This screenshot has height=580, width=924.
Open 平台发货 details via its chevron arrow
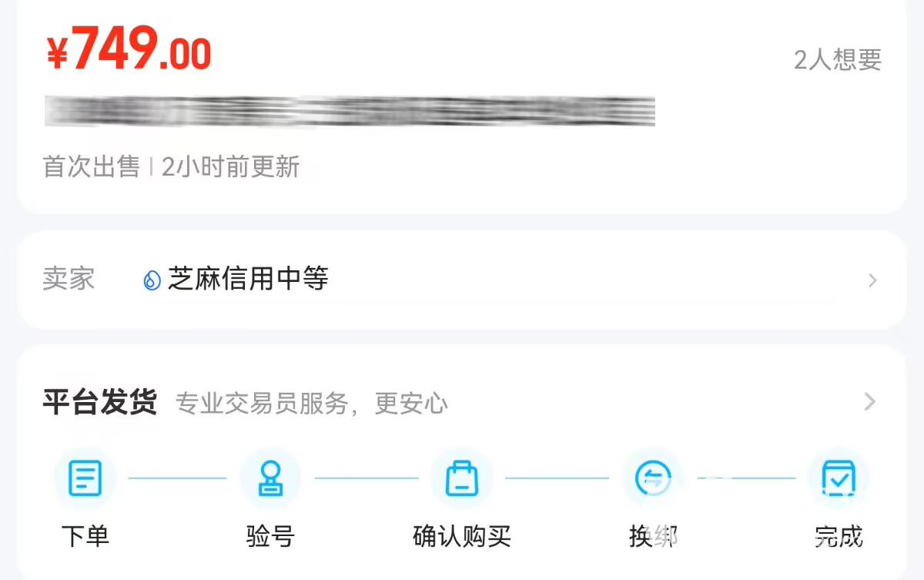pos(870,401)
